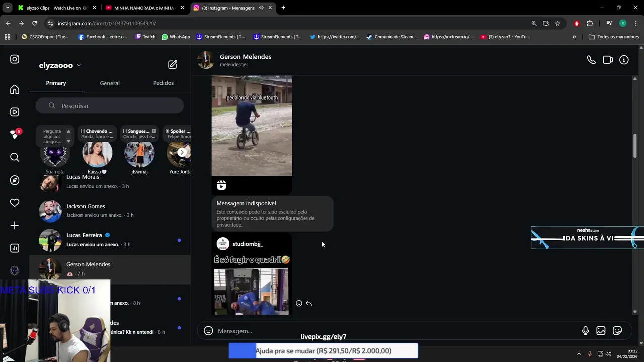Open studiombjj_ profile from shared post

tap(248, 244)
